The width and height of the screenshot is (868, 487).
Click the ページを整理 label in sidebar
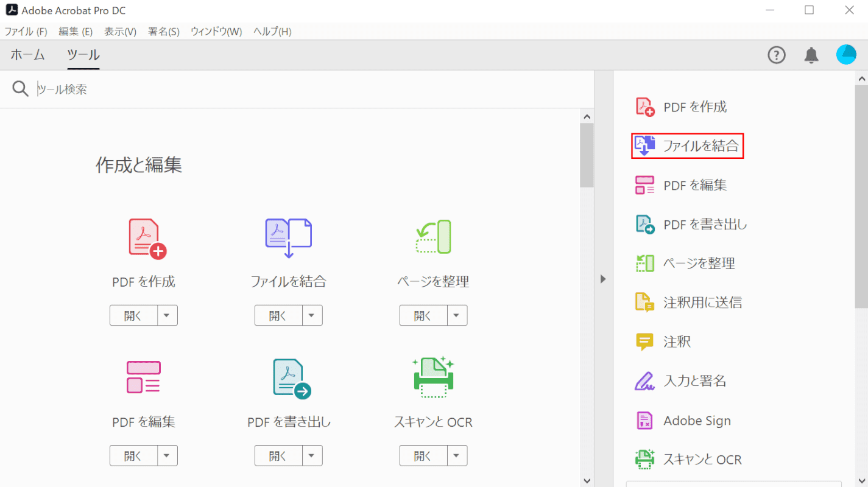(x=699, y=264)
